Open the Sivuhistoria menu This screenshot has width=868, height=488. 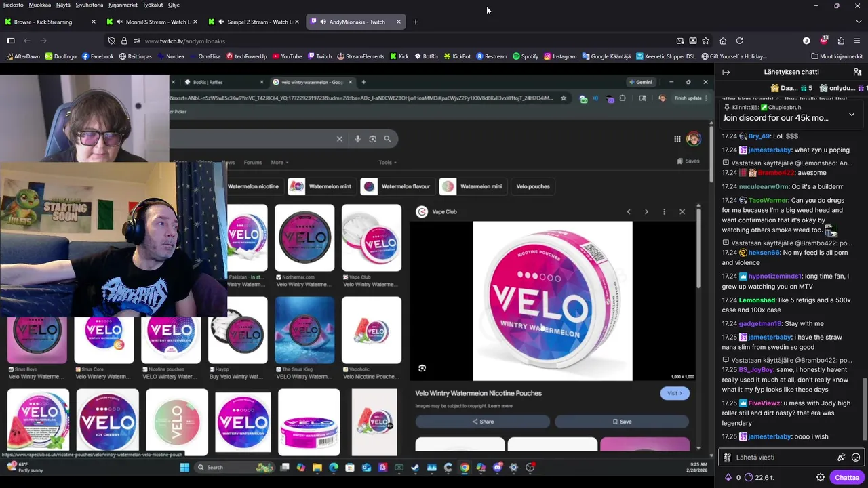90,5
